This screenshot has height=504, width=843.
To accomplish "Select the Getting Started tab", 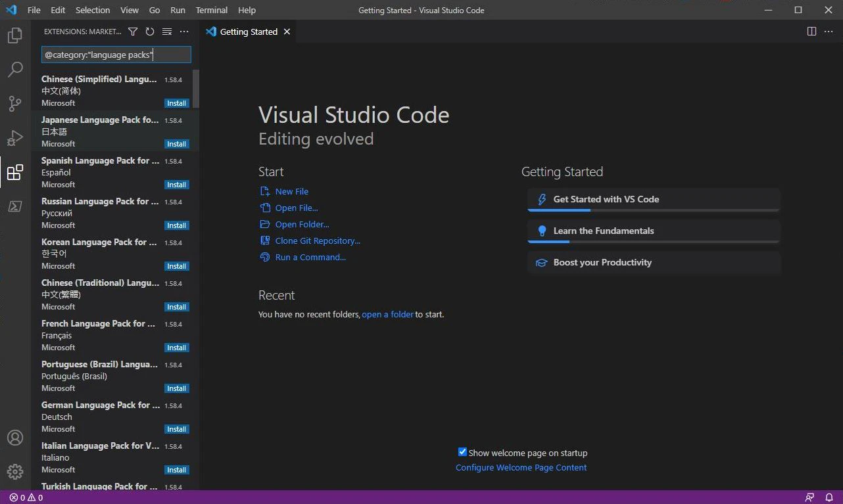I will (x=249, y=32).
